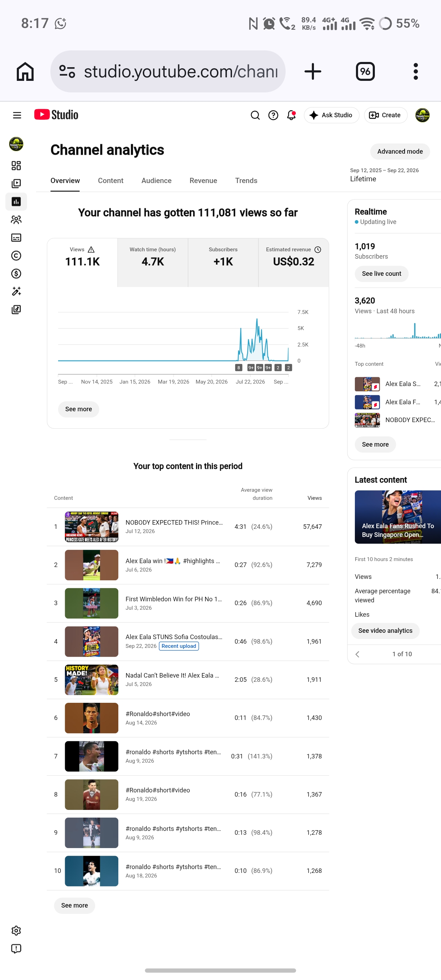Open the Settings gear in the sidebar

16,931
